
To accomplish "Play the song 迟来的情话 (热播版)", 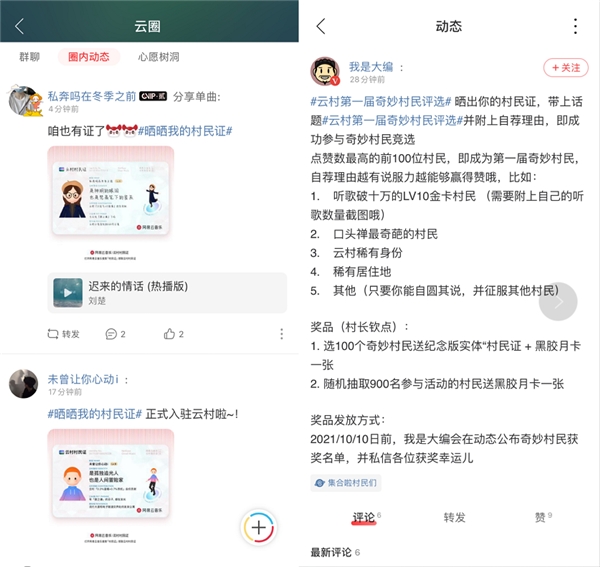I will (x=68, y=292).
